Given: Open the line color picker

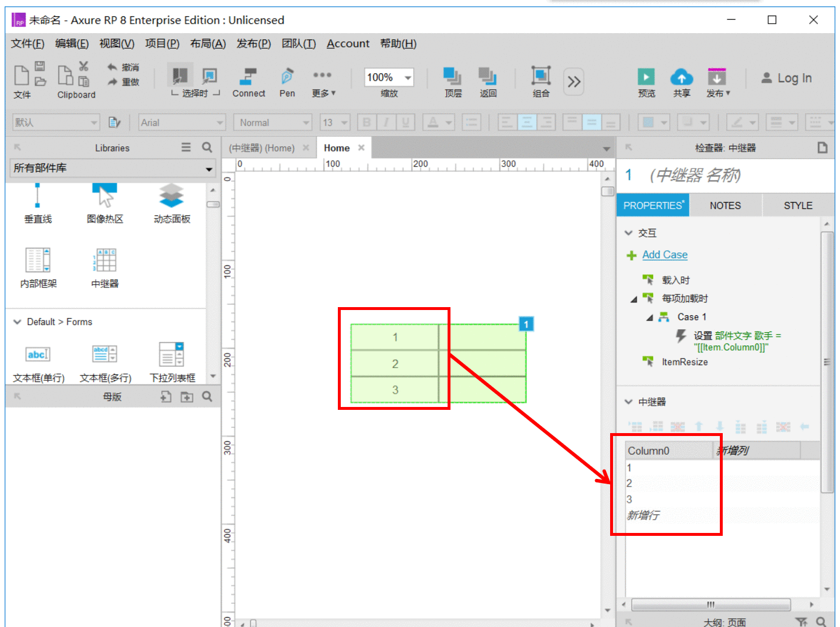Looking at the screenshot, I should 742,122.
